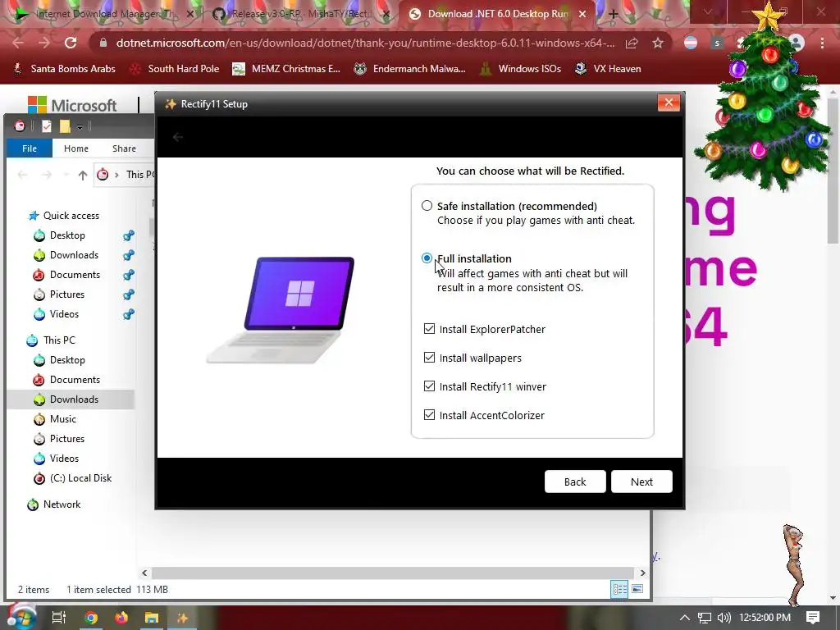Click browser back arrow

18,43
